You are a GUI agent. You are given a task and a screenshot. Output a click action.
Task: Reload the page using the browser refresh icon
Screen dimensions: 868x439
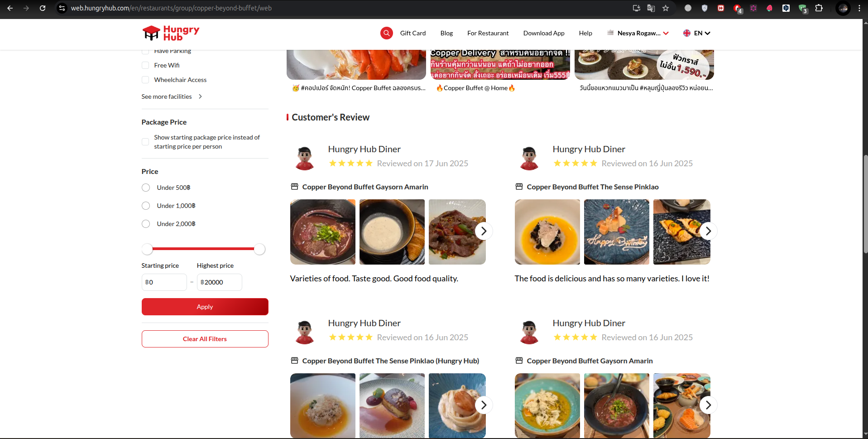43,8
